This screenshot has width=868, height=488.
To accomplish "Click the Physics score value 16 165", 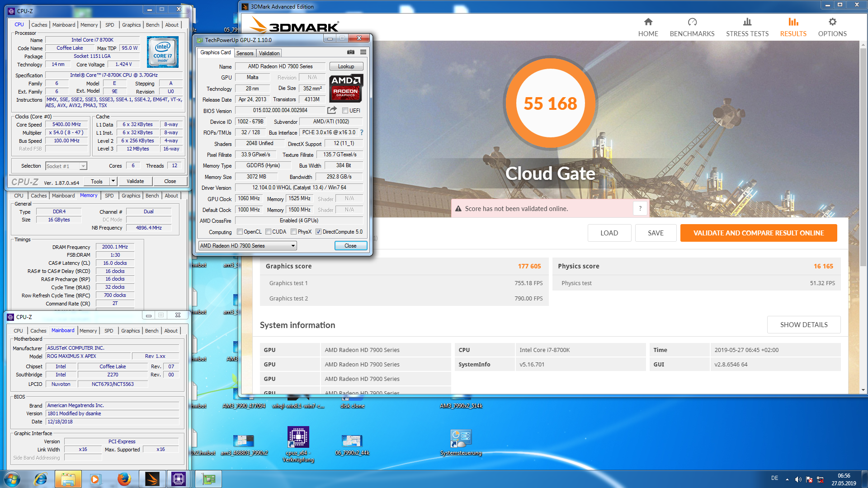I will (823, 266).
